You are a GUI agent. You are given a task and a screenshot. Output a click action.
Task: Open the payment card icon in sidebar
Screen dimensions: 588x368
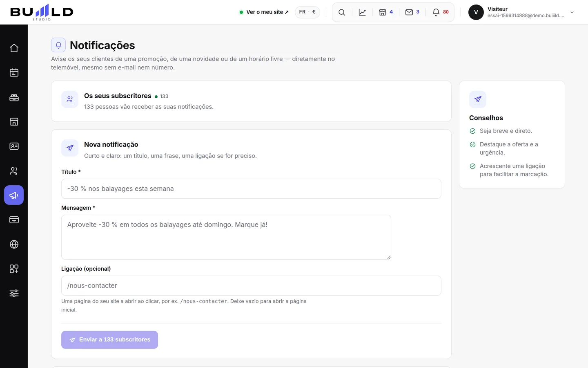click(x=14, y=220)
